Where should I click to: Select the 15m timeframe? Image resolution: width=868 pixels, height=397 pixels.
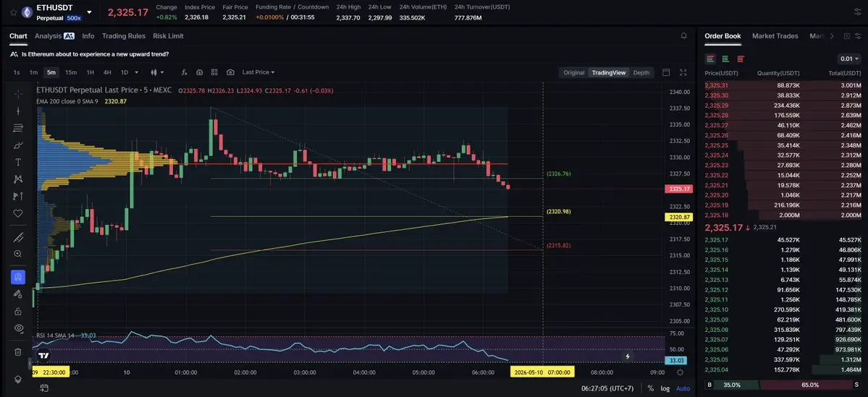[x=71, y=72]
